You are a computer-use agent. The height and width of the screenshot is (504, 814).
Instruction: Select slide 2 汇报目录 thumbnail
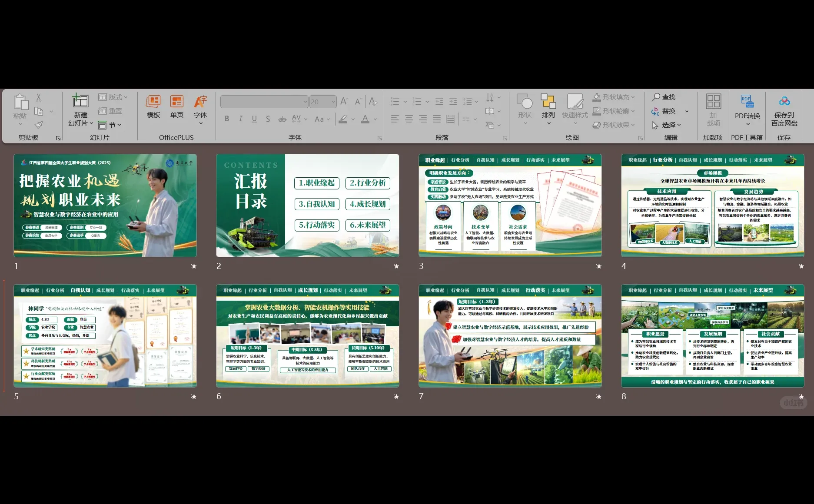click(x=308, y=205)
